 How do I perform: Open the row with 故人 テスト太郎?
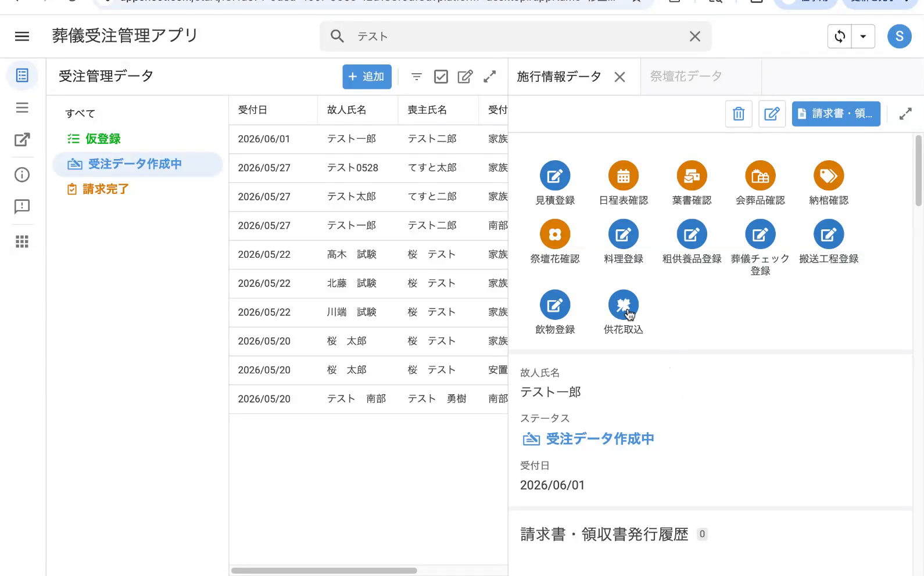368,197
